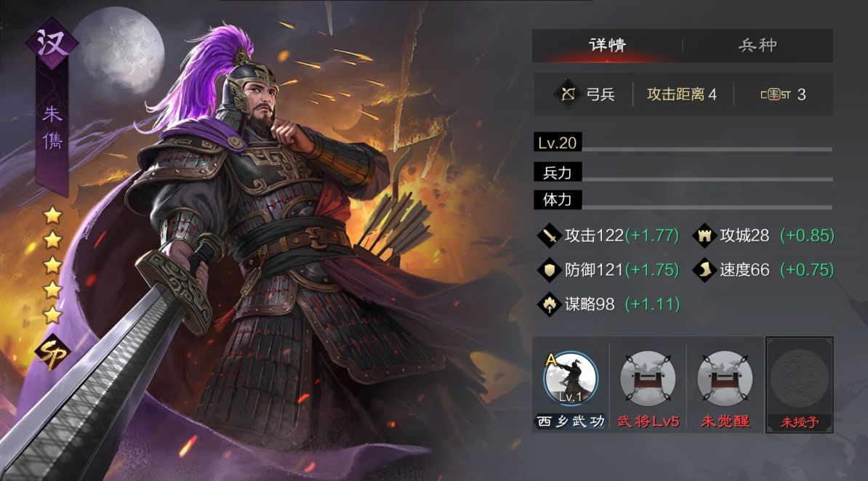The image size is (868, 481).
Task: Click the 体力 stamina bar
Action: tap(683, 200)
